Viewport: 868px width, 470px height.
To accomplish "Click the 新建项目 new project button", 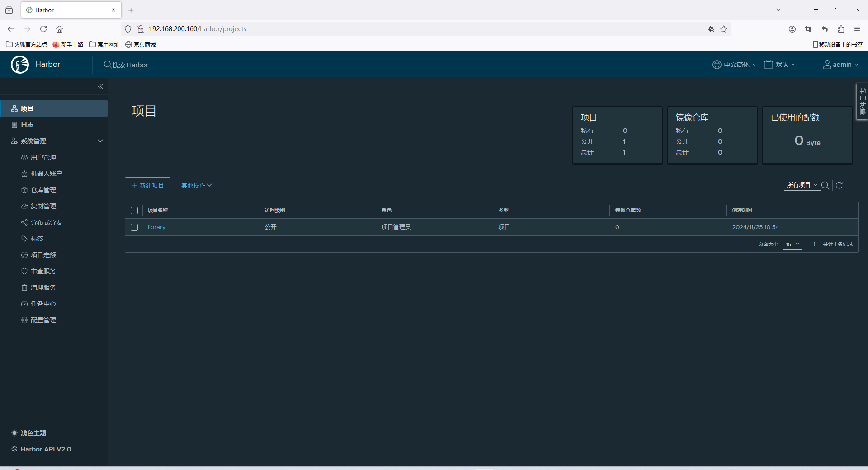I will pyautogui.click(x=147, y=185).
